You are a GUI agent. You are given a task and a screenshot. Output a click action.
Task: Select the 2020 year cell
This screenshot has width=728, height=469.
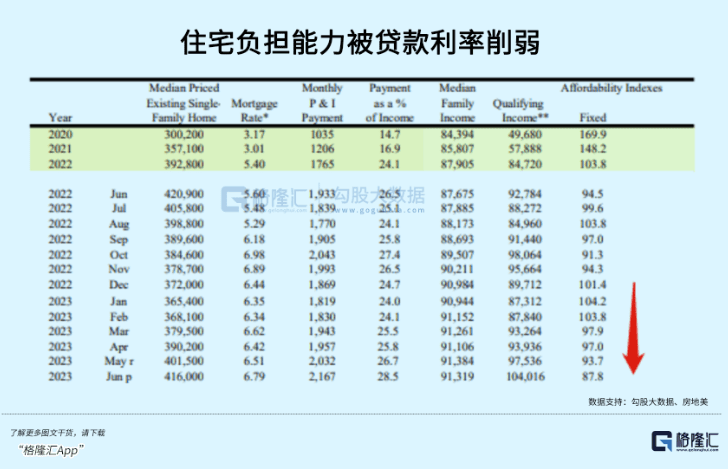tap(60, 135)
